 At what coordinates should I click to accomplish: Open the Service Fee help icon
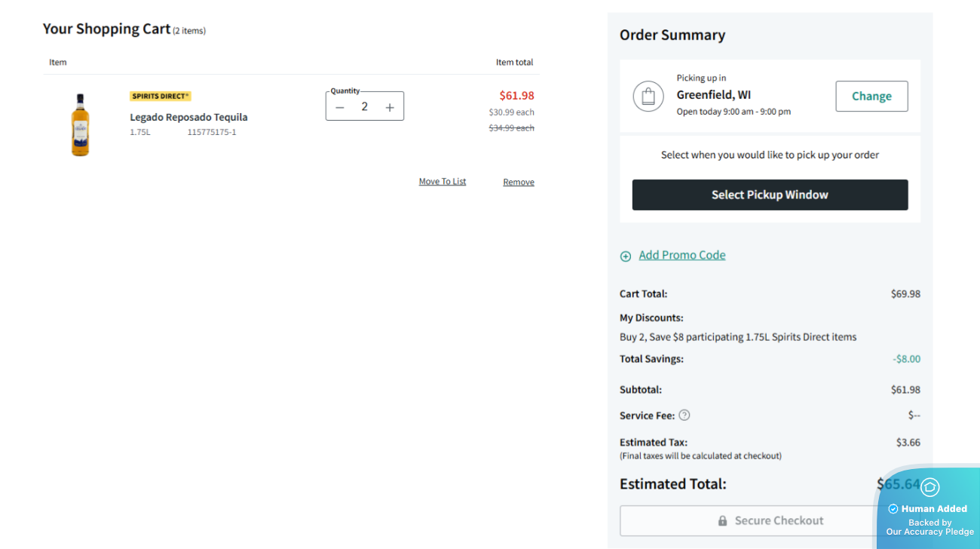tap(684, 415)
